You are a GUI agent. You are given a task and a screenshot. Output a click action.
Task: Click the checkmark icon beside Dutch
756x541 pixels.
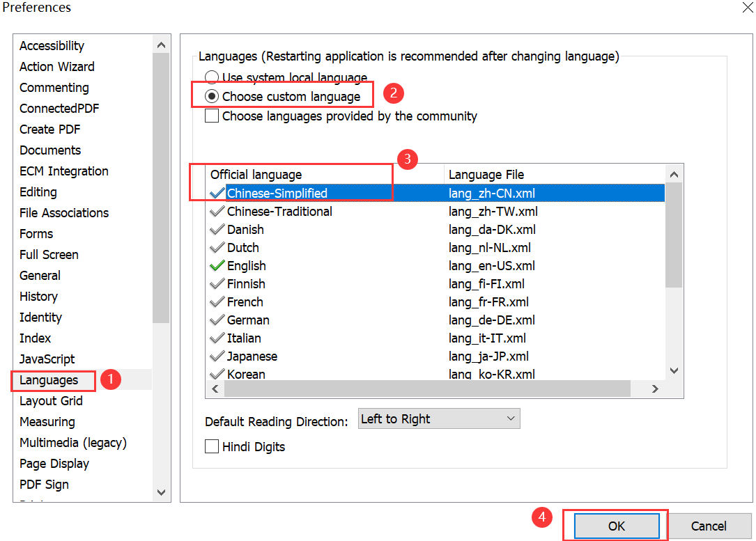pos(217,248)
